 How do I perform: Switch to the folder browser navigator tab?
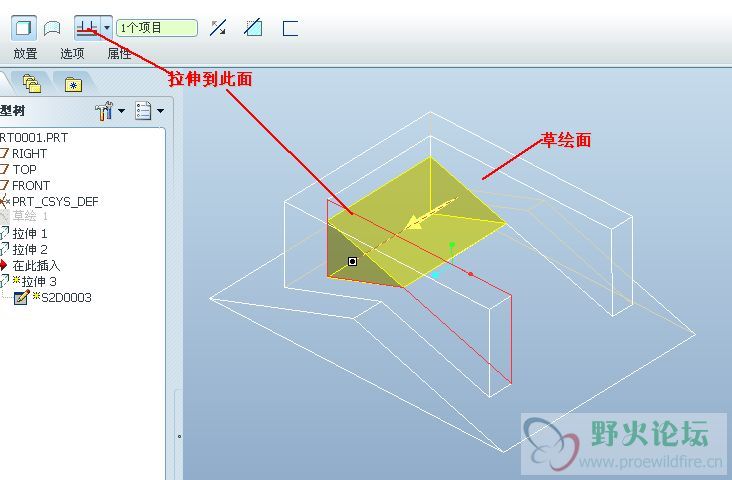pos(32,84)
